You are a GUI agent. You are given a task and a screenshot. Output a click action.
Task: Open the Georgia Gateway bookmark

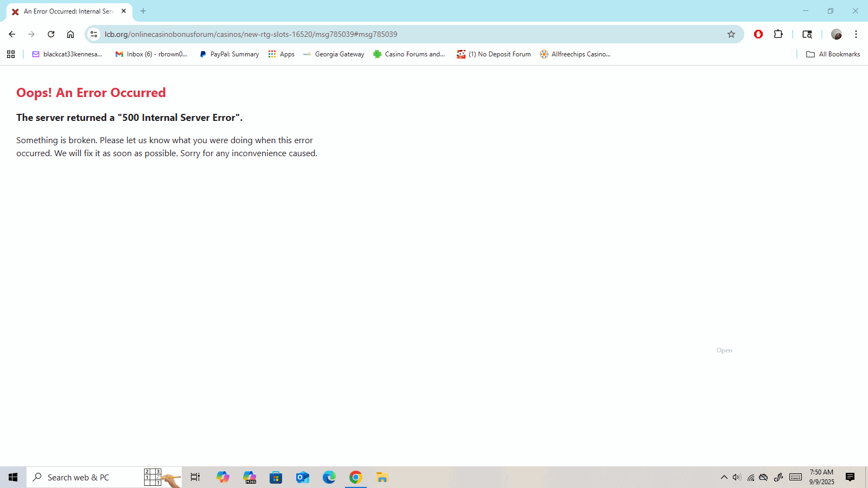pos(334,54)
